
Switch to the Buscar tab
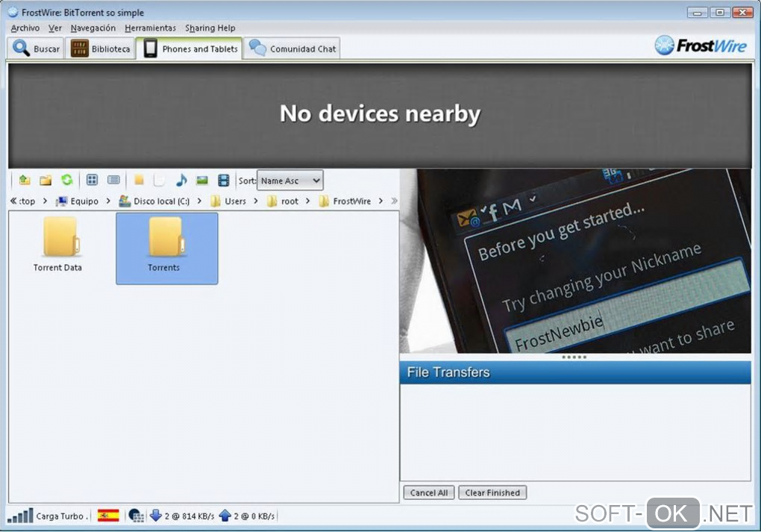(x=36, y=48)
